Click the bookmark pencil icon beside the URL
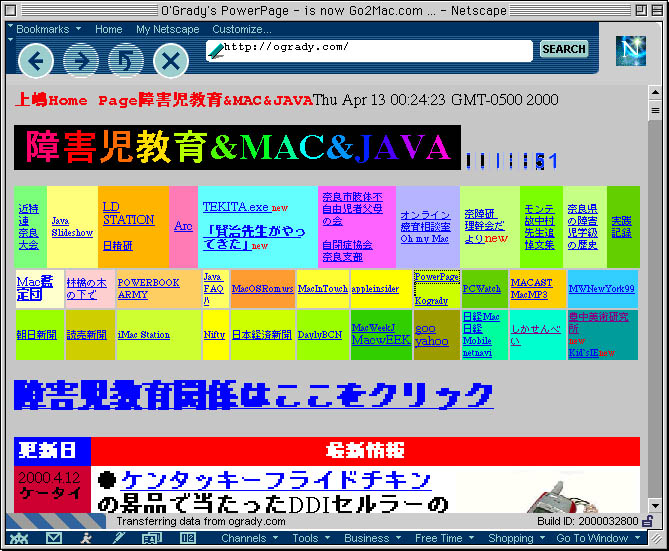Viewport: 669px width, 551px height. coord(216,51)
